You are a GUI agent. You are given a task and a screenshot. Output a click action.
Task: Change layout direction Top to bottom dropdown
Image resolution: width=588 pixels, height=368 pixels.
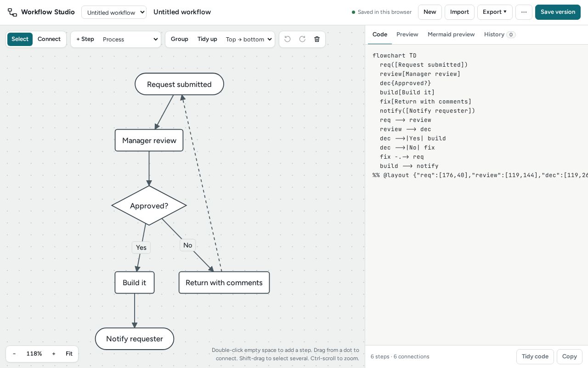click(x=248, y=40)
